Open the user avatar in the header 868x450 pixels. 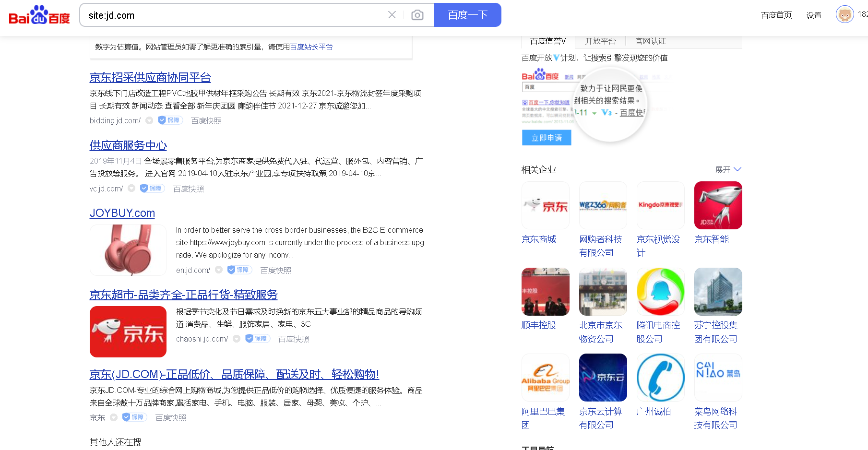[x=844, y=14]
